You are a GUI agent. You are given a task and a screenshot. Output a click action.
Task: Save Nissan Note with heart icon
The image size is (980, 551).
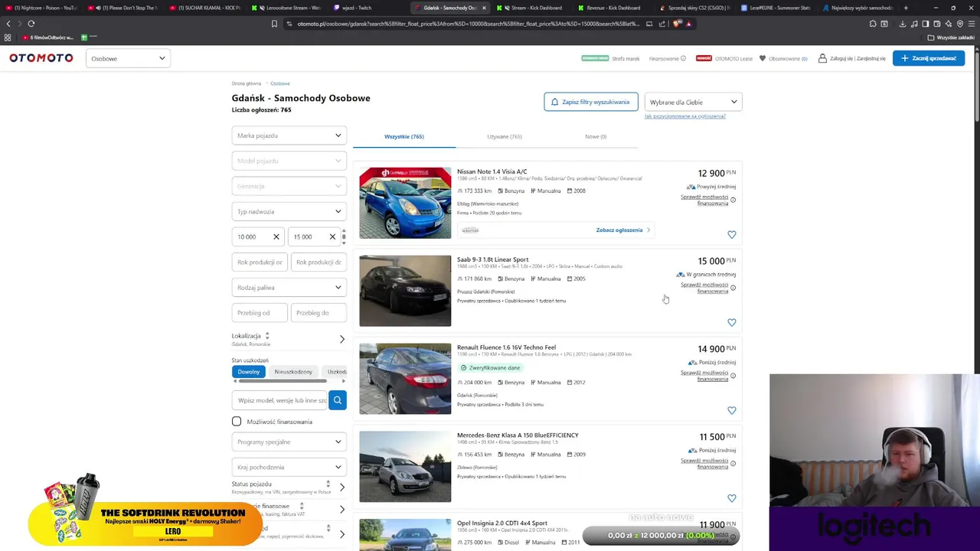(x=732, y=235)
